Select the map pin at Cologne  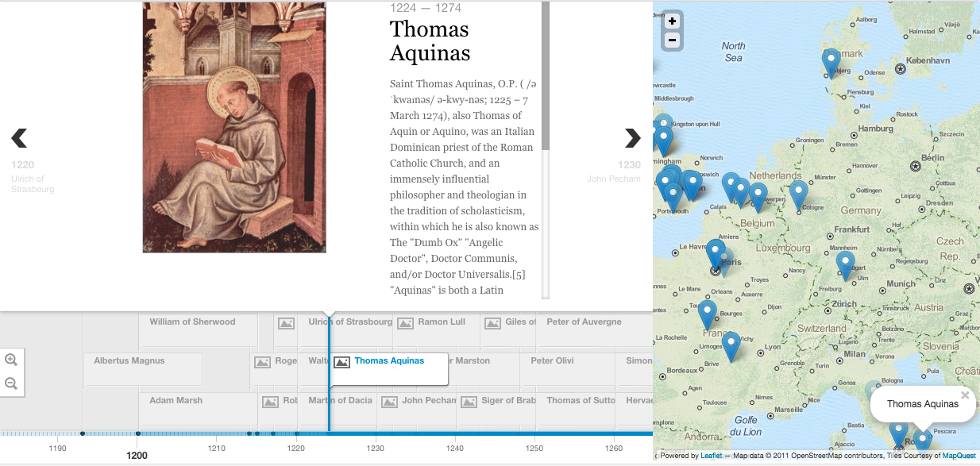(x=798, y=194)
